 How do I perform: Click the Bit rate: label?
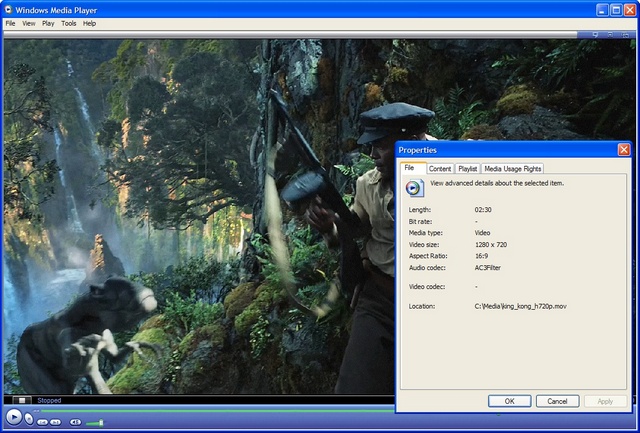click(x=420, y=221)
